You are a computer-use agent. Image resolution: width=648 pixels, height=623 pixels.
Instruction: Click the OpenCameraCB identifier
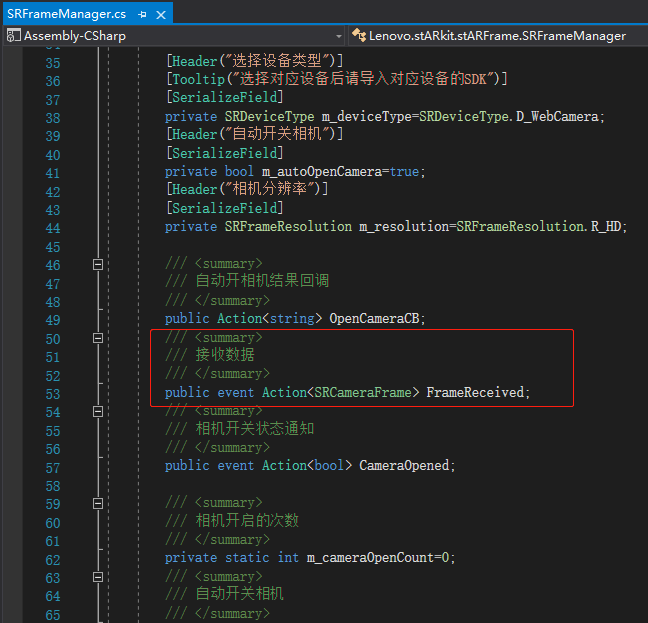tap(374, 319)
